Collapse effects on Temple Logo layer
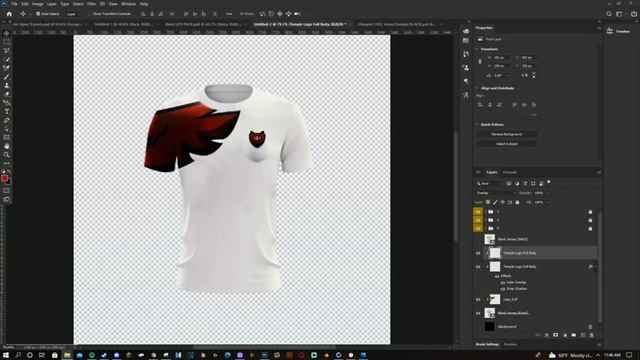 point(596,267)
